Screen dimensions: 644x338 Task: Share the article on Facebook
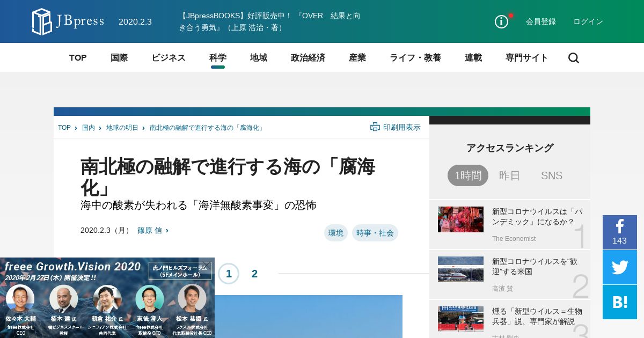click(x=620, y=232)
